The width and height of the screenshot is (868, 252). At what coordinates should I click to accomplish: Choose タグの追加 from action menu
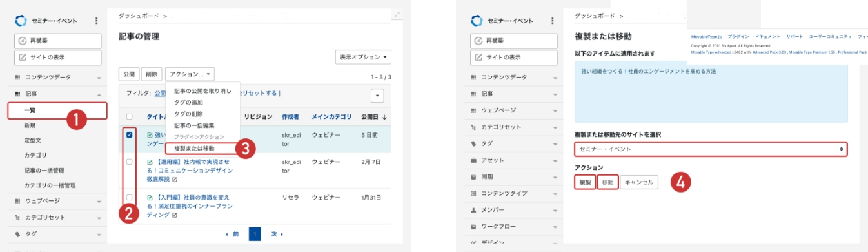(x=202, y=102)
